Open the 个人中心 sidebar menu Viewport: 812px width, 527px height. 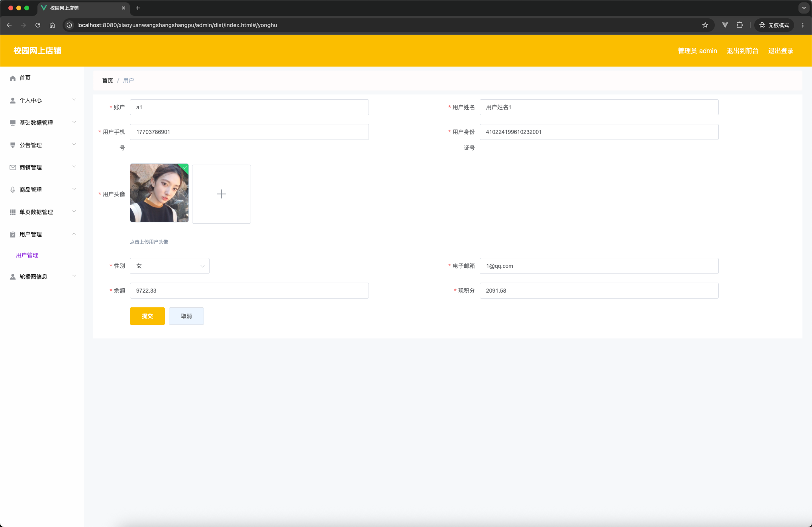click(x=42, y=100)
